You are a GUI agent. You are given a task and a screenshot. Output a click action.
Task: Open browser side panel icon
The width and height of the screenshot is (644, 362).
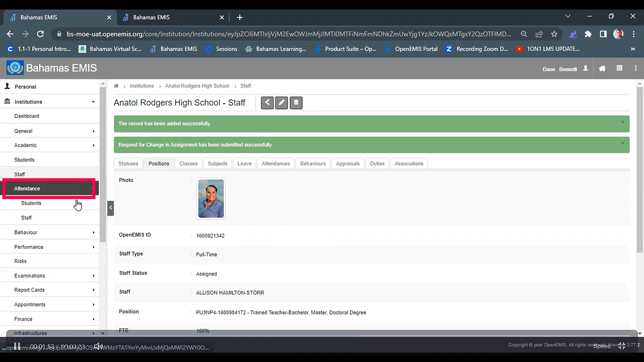(x=603, y=34)
